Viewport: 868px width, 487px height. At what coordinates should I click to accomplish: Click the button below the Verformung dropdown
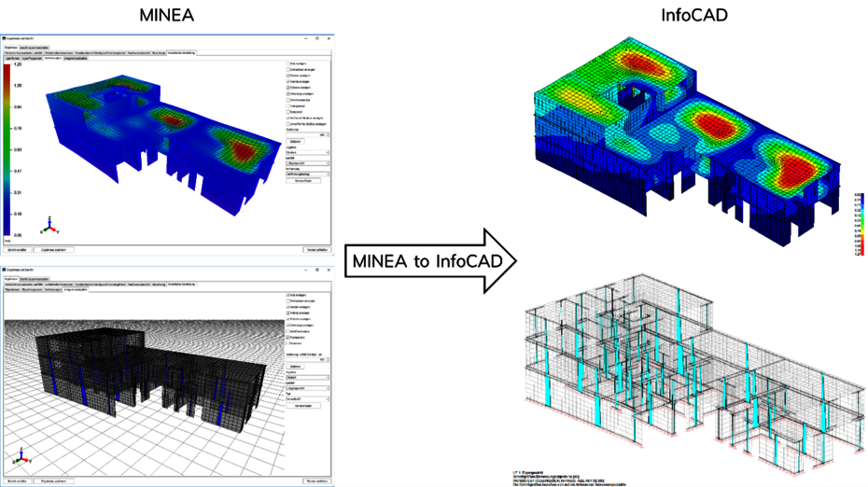click(302, 180)
